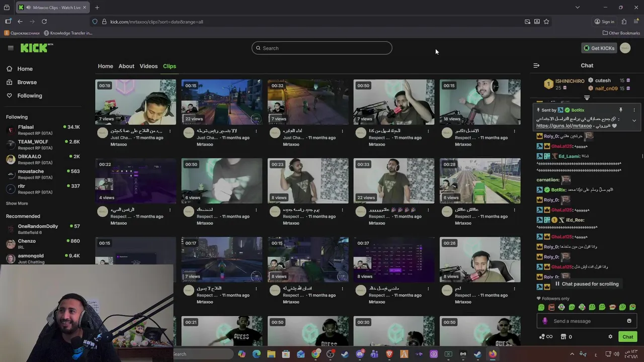This screenshot has height=362, width=644.
Task: Expand the chat leaderboard handle
Action: point(587,98)
